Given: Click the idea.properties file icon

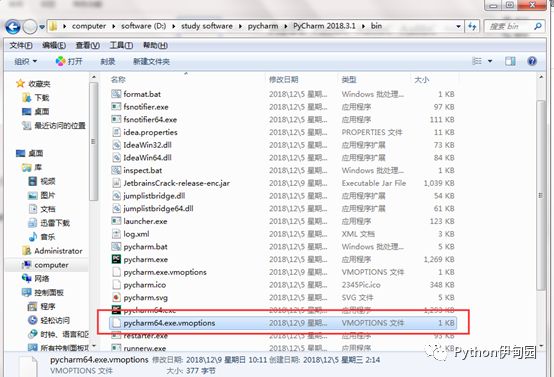Looking at the screenshot, I should pos(116,132).
